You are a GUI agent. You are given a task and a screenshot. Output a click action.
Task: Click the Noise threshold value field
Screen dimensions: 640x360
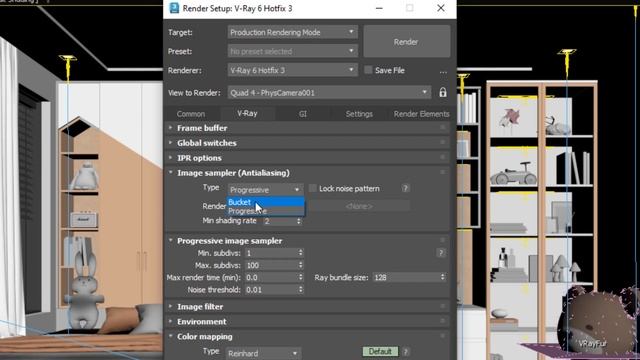click(x=271, y=290)
